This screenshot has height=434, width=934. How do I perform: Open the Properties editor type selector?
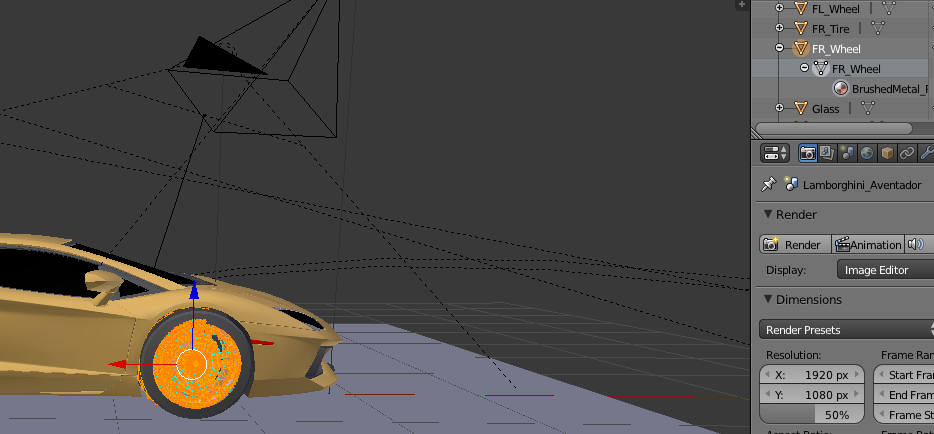[775, 153]
